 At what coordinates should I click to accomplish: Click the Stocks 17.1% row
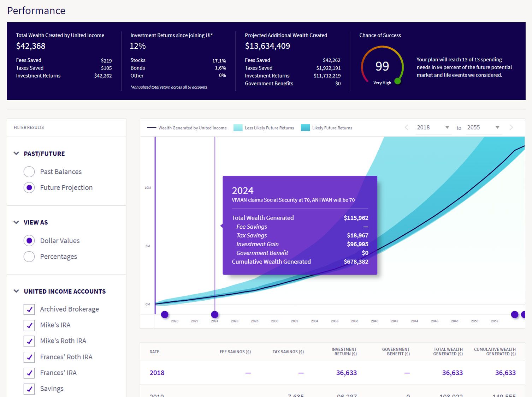(x=178, y=60)
